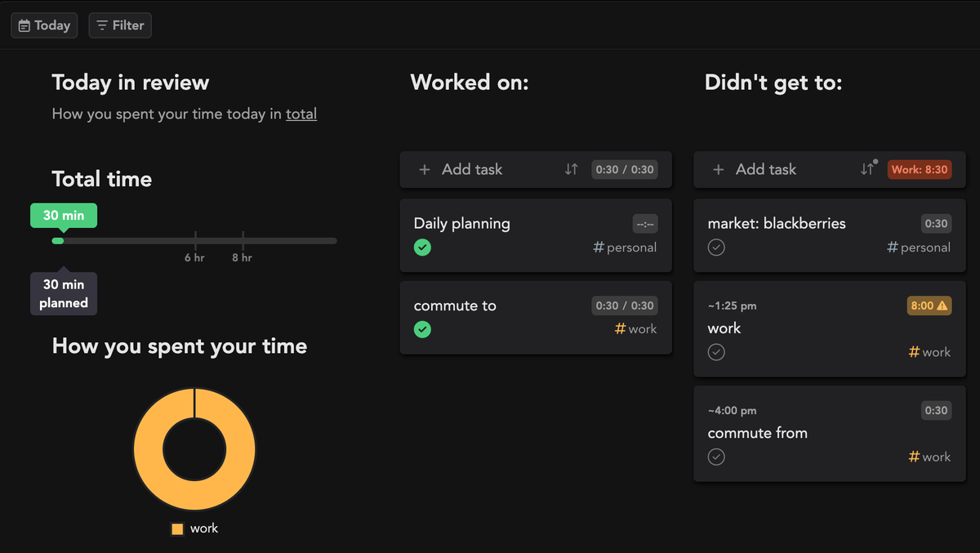
Task: Click the calendar icon on the Today button
Action: pyautogui.click(x=23, y=25)
